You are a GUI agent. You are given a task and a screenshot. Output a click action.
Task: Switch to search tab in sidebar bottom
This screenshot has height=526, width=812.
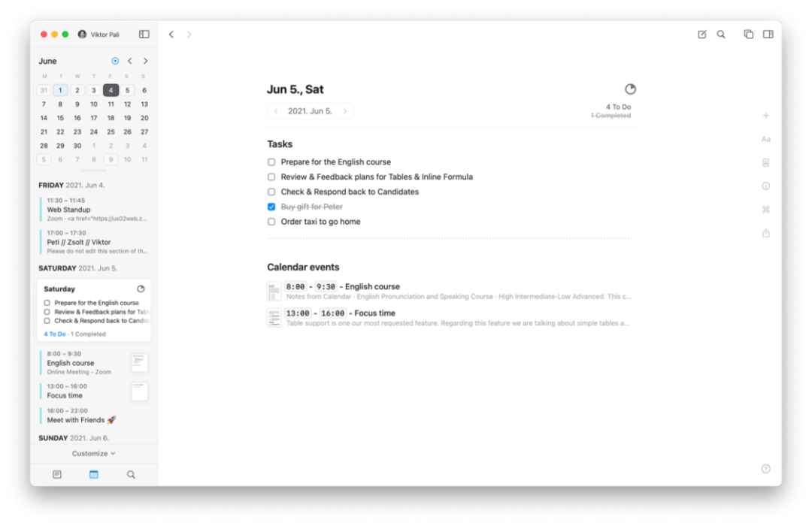coord(131,474)
